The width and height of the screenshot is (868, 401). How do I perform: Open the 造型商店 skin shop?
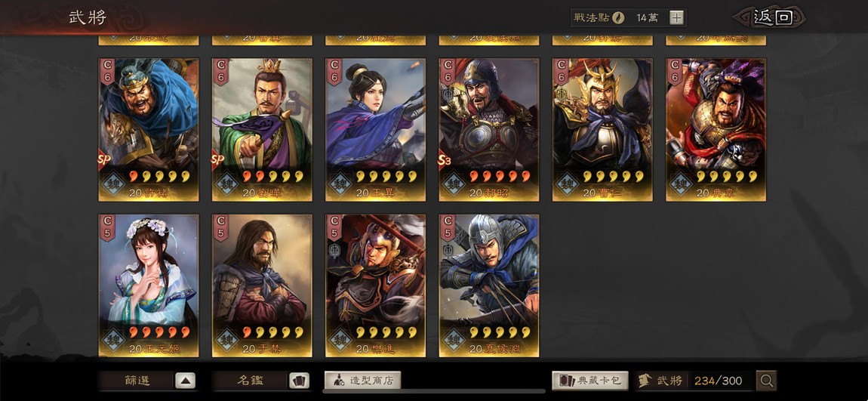coord(362,381)
